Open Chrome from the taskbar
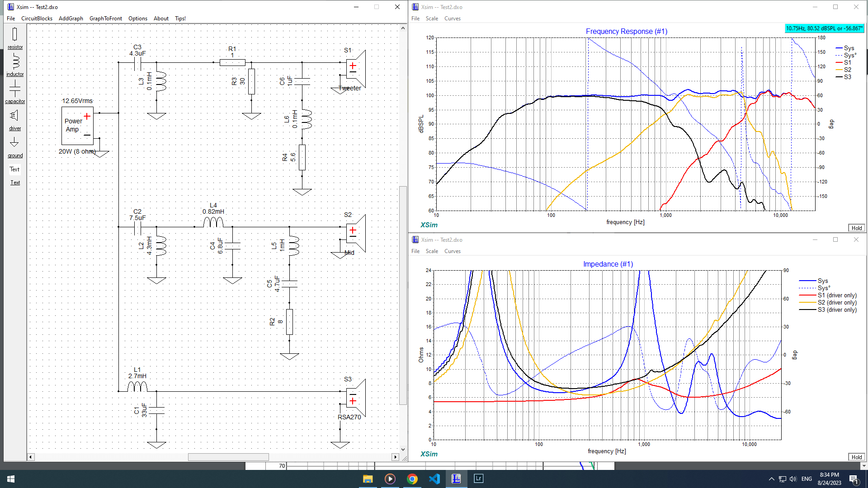The image size is (868, 488). pyautogui.click(x=412, y=479)
